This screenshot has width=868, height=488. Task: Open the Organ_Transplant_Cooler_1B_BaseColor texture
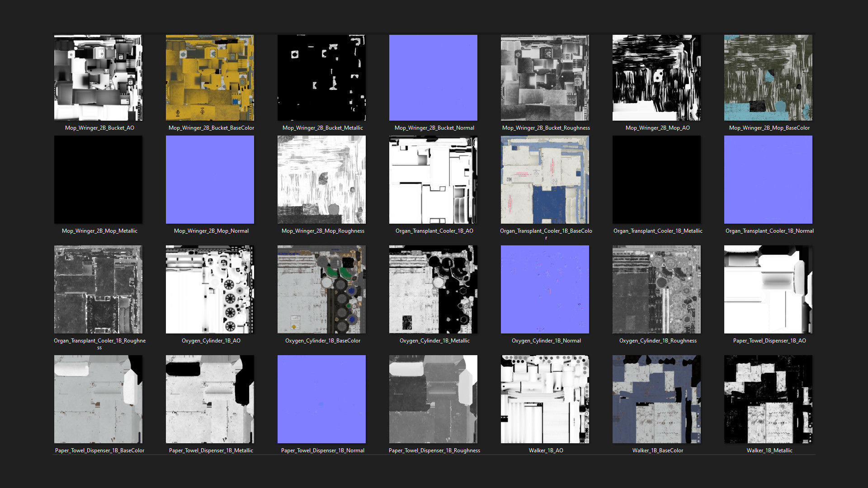[545, 179]
